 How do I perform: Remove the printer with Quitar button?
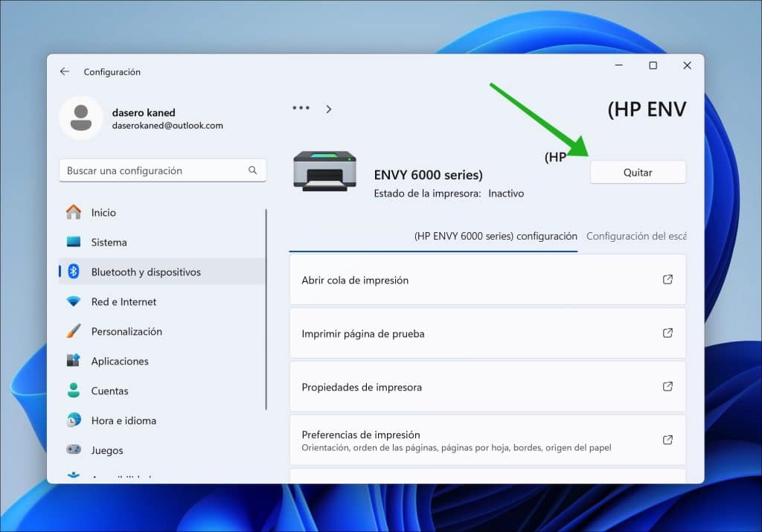tap(638, 173)
